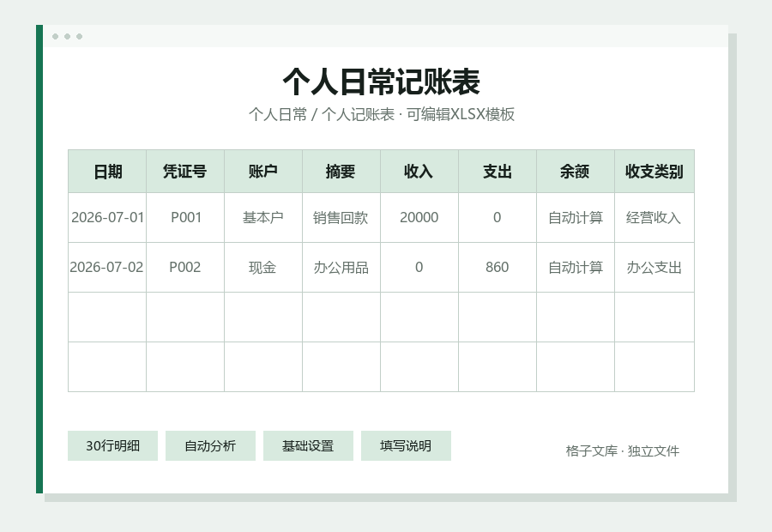Screen dimensions: 772x532
Task: Select the 摘要 column header
Action: point(341,172)
